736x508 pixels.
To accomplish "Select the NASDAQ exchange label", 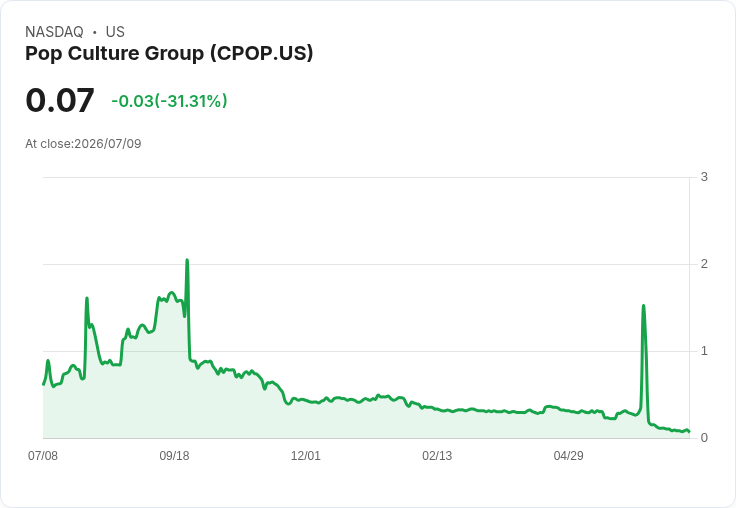I will pyautogui.click(x=54, y=32).
